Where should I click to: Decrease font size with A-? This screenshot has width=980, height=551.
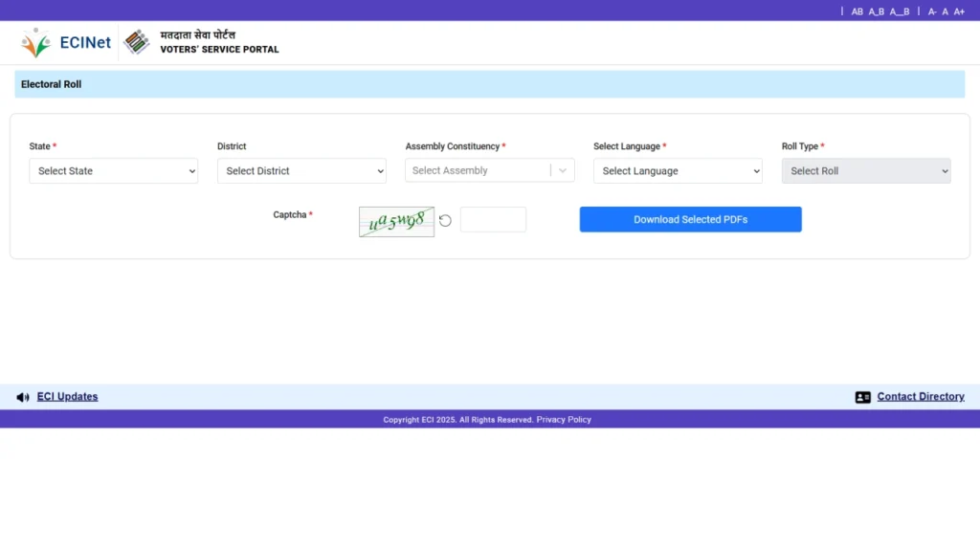[x=932, y=11]
